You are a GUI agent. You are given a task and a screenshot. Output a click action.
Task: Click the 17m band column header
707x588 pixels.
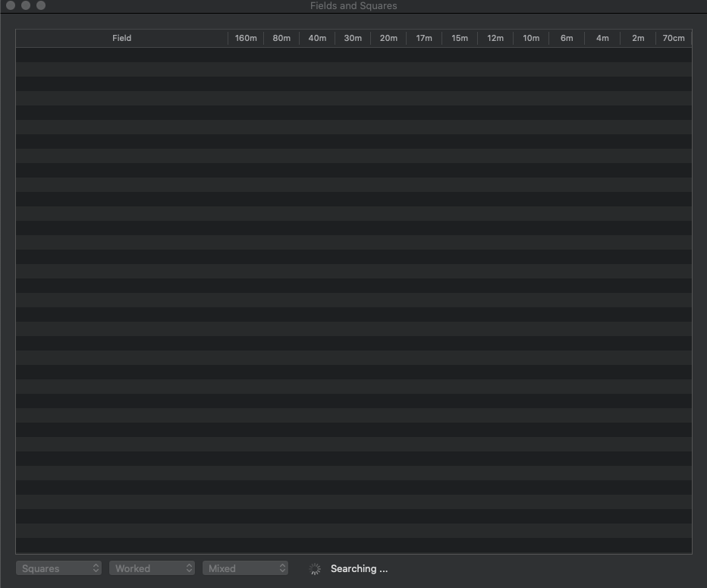click(x=424, y=38)
